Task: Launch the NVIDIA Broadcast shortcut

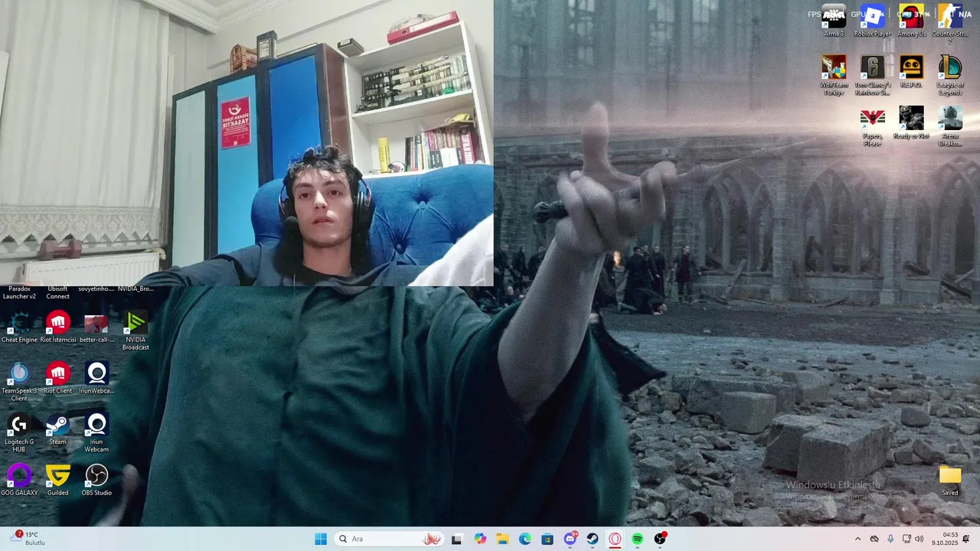Action: [x=136, y=331]
